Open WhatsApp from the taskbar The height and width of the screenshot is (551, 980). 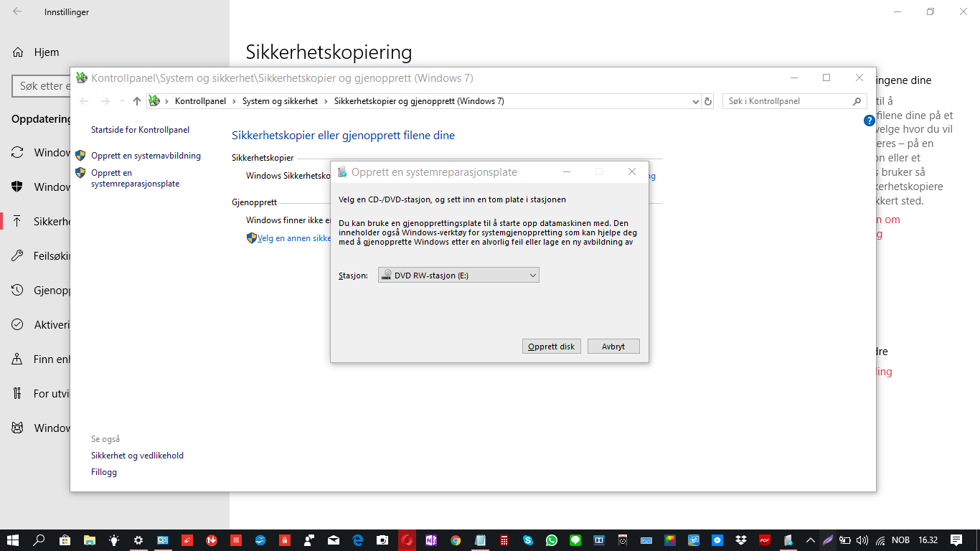pos(551,540)
